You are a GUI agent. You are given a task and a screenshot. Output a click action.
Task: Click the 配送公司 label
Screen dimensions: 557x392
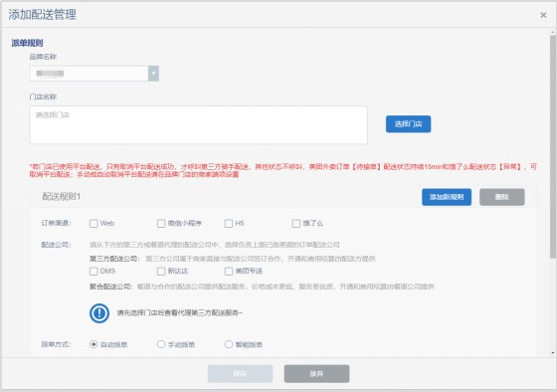pos(56,245)
